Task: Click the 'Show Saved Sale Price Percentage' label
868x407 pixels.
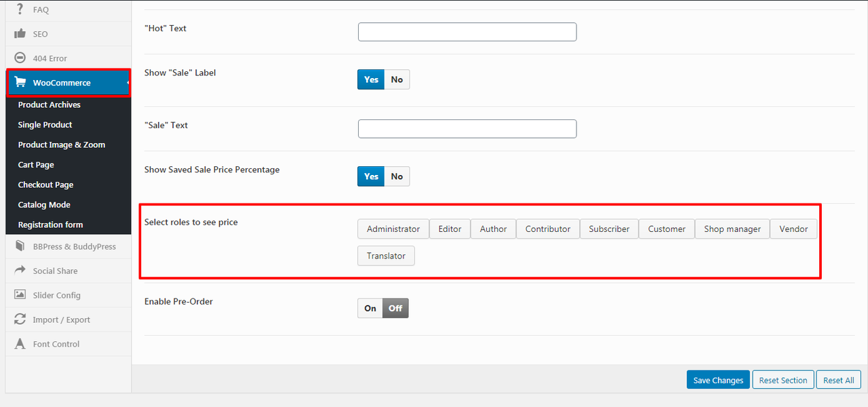Action: (212, 170)
